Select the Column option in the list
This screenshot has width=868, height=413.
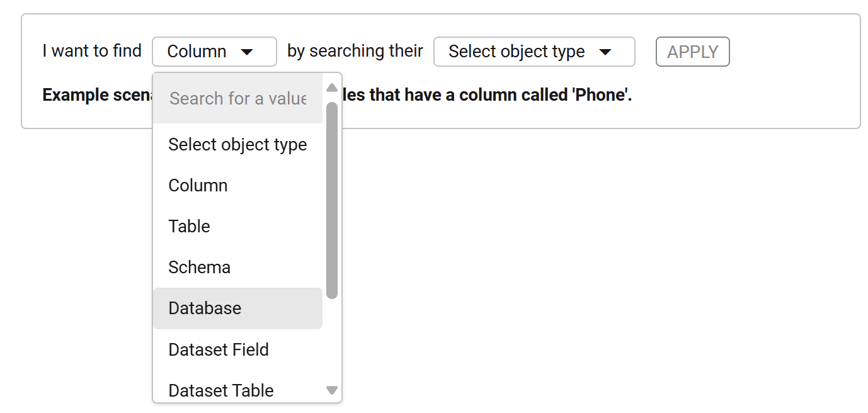pyautogui.click(x=198, y=186)
